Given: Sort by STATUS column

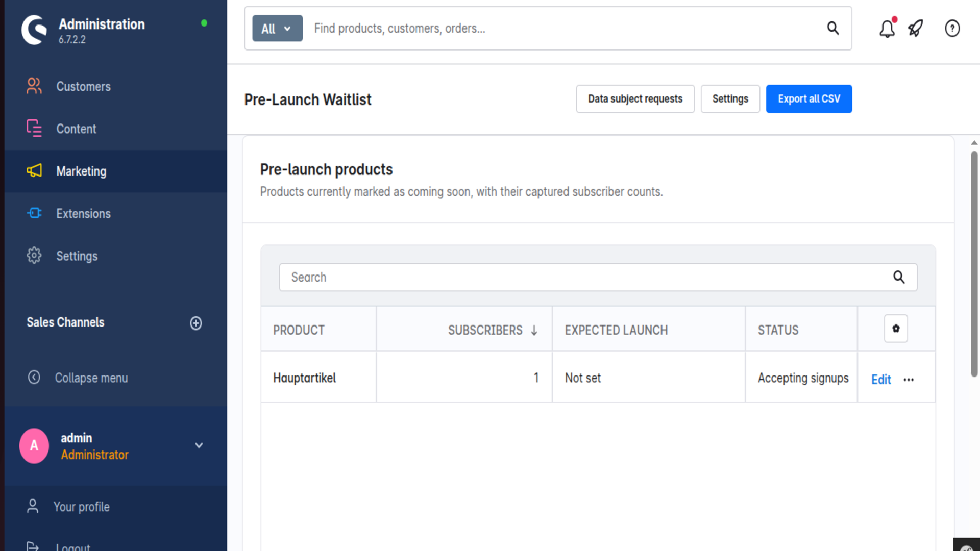Looking at the screenshot, I should coord(801,330).
